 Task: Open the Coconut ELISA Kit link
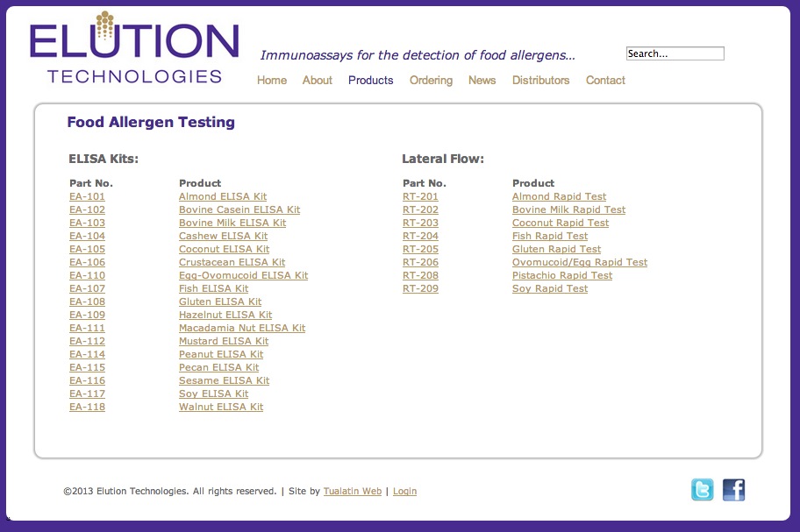225,249
